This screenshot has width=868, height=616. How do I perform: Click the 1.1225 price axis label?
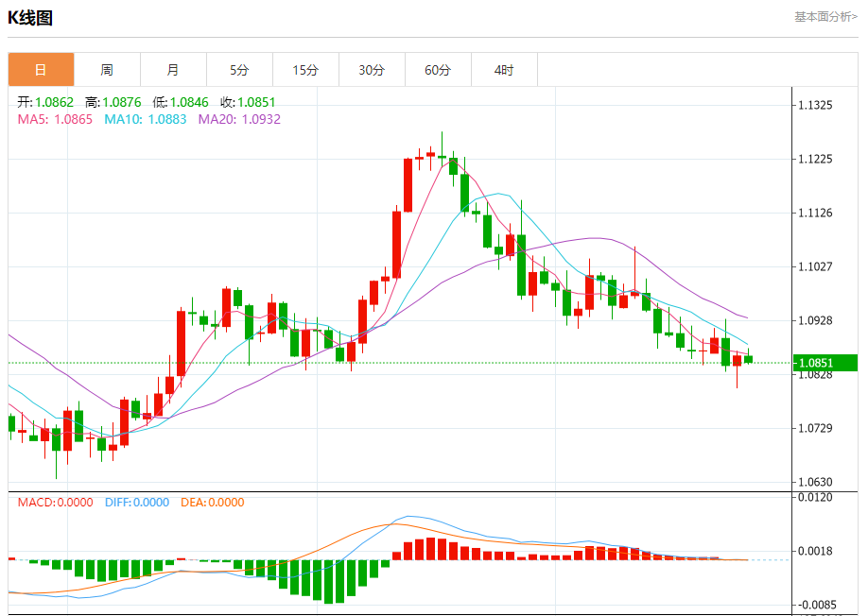(815, 160)
